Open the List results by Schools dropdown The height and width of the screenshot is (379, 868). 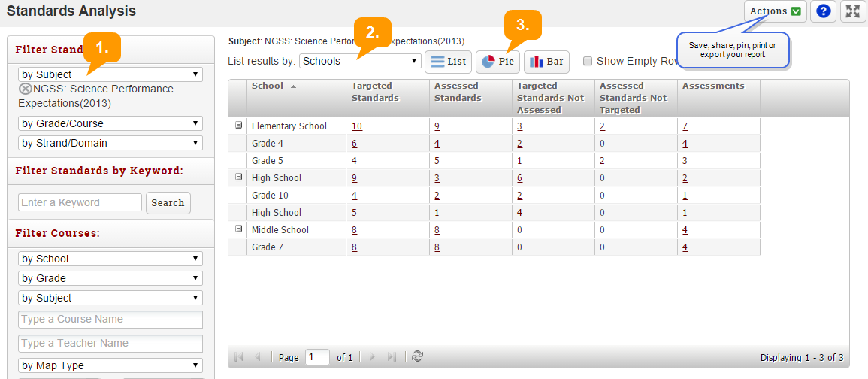359,61
